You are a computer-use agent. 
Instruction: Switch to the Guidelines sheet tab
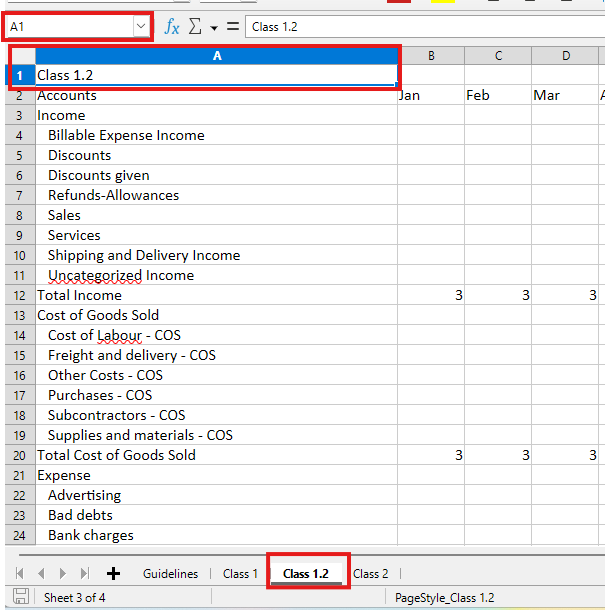[170, 573]
